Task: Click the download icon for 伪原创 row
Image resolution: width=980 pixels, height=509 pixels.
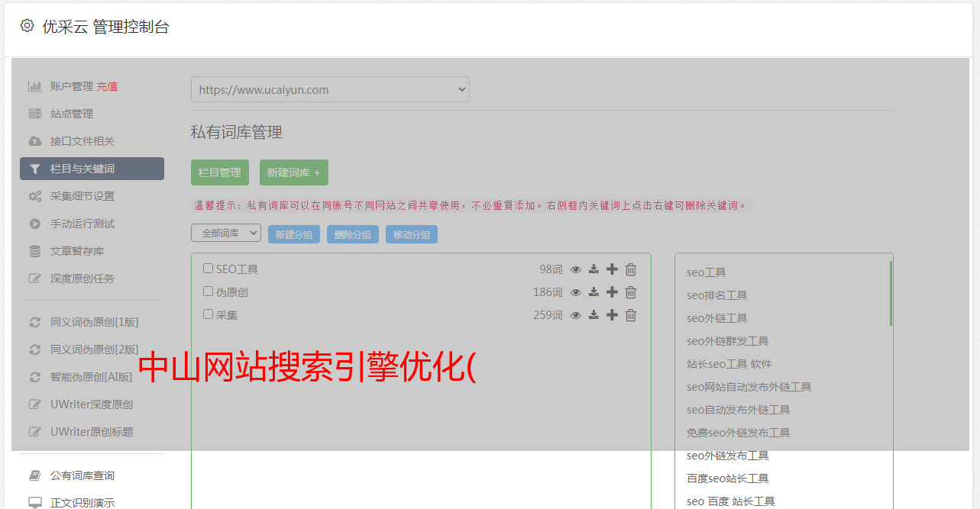Action: coord(593,292)
